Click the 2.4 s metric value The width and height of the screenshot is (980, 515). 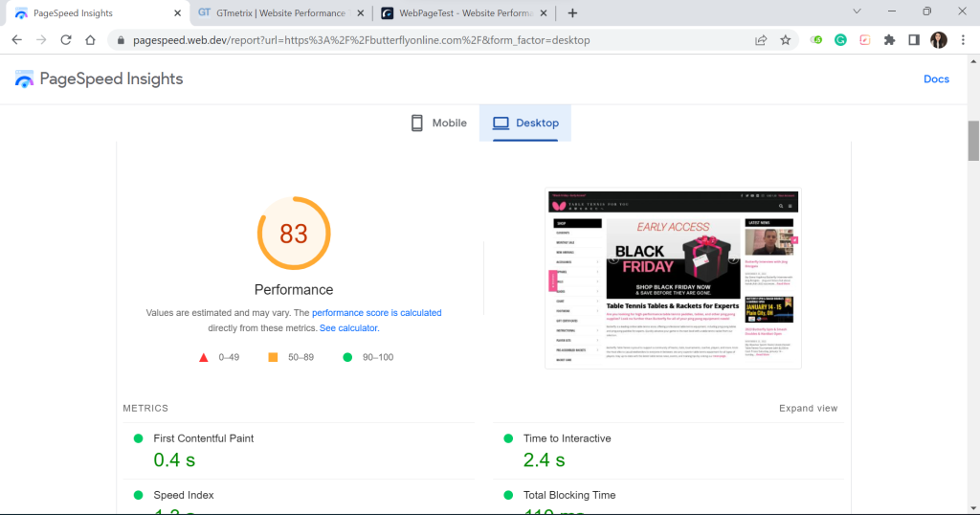(x=545, y=460)
